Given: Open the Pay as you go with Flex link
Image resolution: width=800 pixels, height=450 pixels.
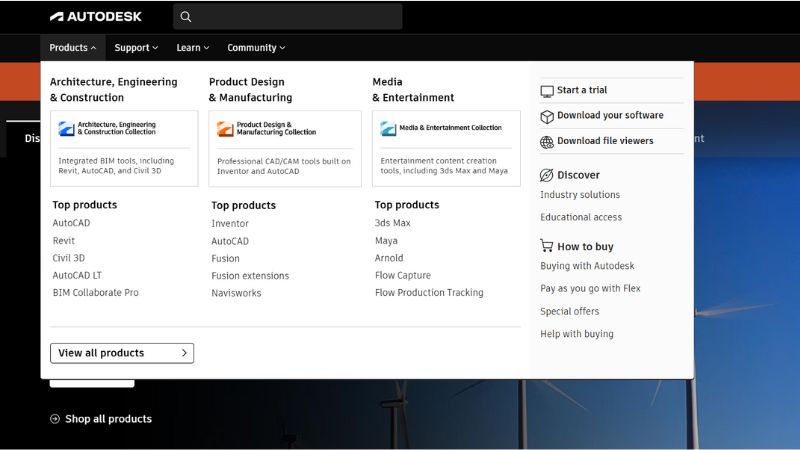Looking at the screenshot, I should click(x=590, y=289).
